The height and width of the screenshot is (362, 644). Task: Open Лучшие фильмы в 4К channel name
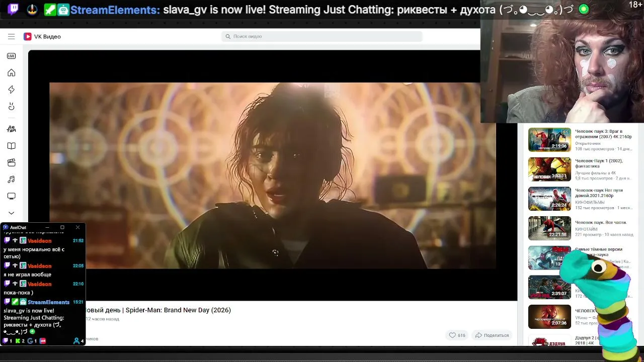point(595,173)
